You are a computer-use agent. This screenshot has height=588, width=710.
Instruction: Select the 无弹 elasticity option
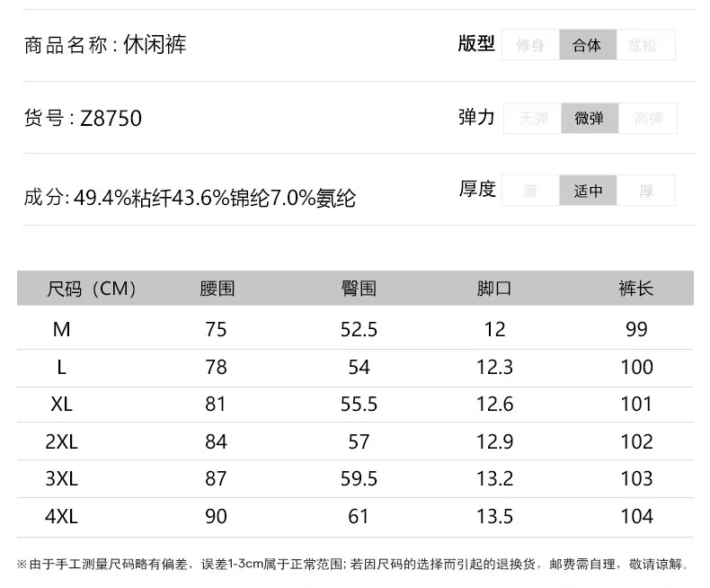[x=533, y=119]
